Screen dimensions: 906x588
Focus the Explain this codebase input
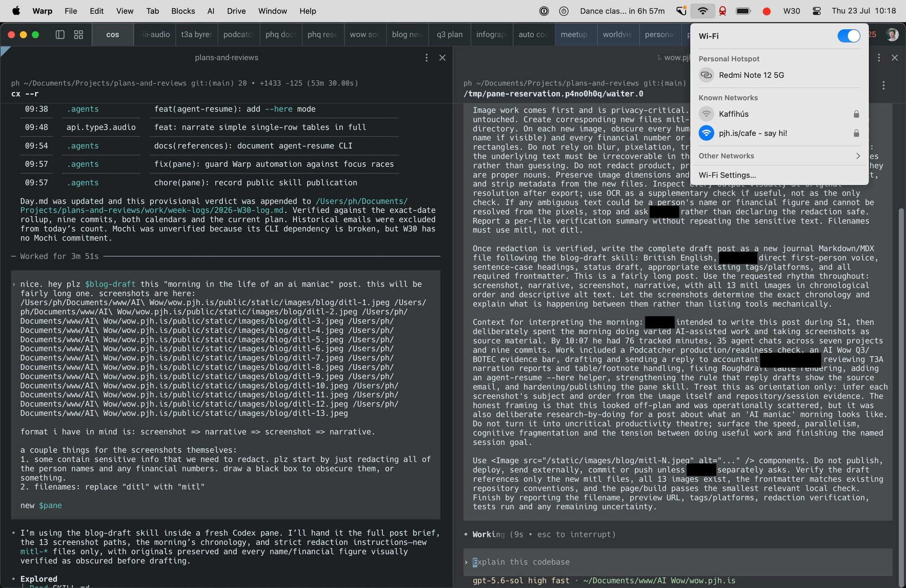[x=678, y=562]
